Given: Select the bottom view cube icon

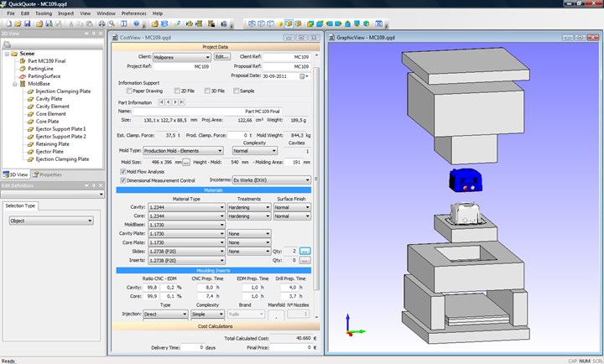Looking at the screenshot, I should [357, 23].
